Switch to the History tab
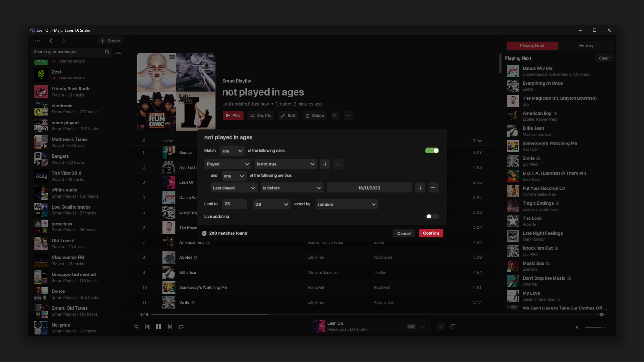Screen dimensions: 644x362 point(586,46)
